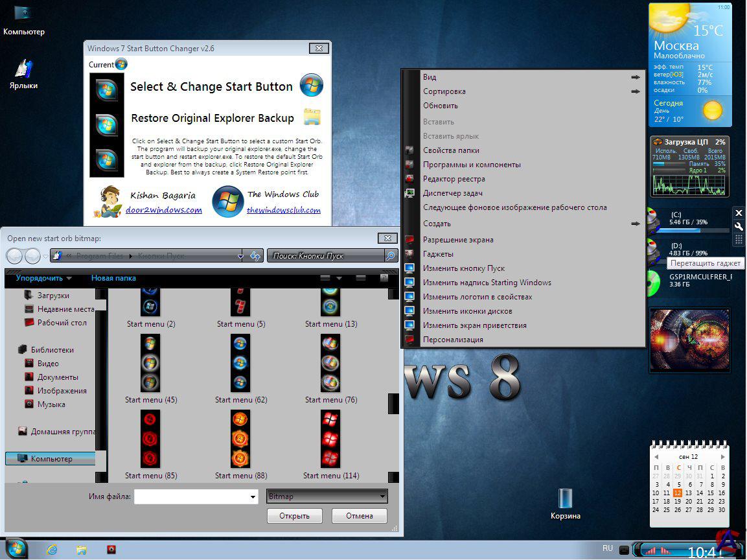Open Internet Explorer from the taskbar
Viewport: 747px width, 560px height.
pos(52,550)
